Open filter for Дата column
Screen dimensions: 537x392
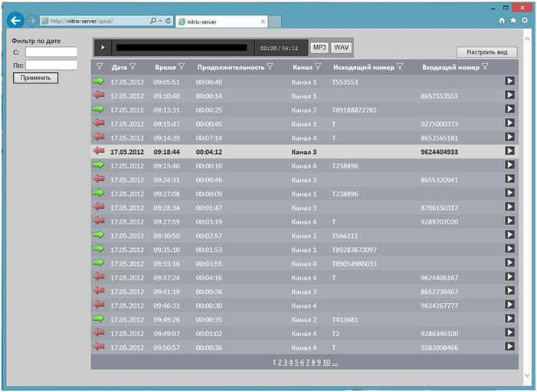pos(133,67)
